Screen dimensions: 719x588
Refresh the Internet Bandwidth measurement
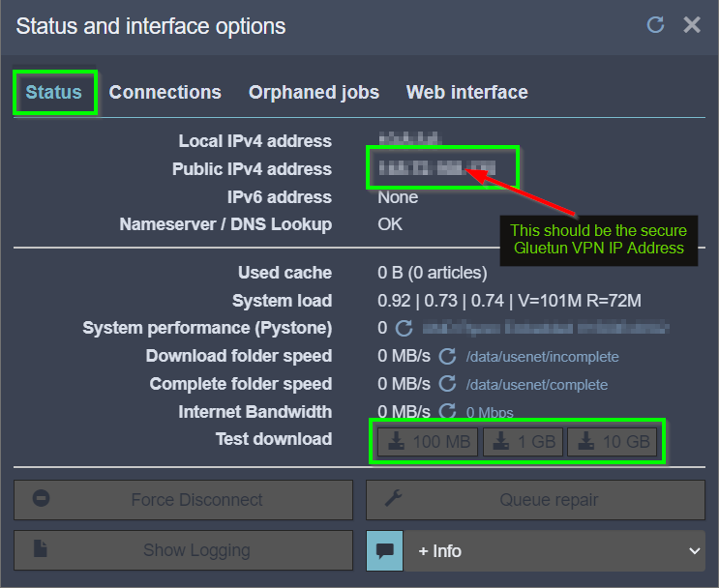click(447, 412)
